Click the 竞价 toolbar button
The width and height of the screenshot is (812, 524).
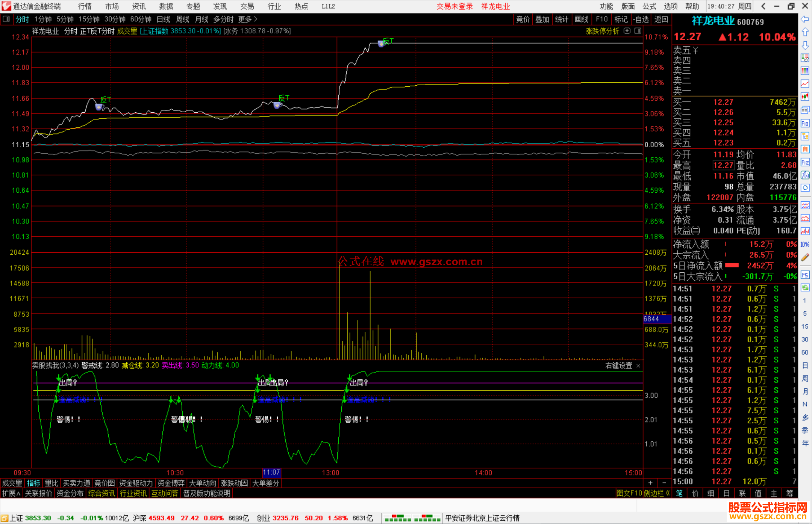click(x=523, y=19)
